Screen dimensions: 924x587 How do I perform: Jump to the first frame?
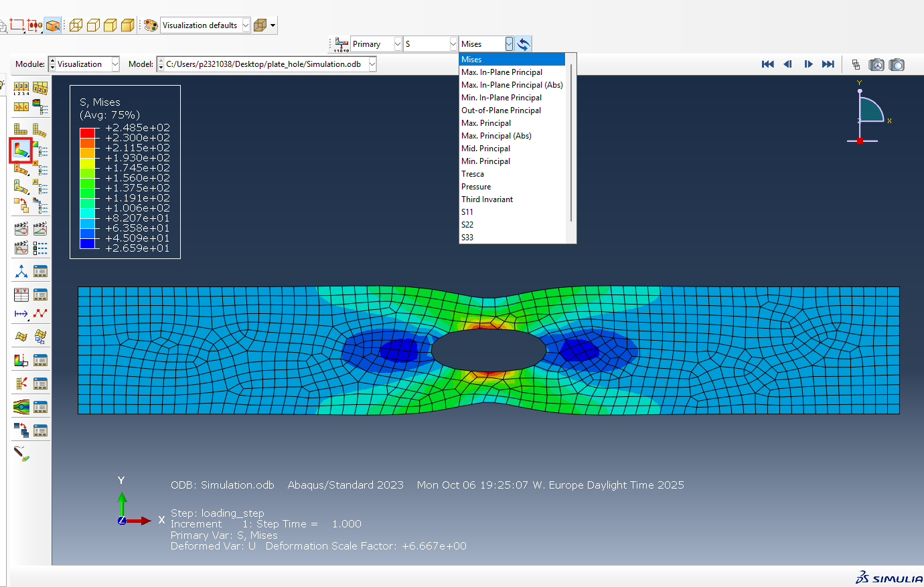[767, 64]
